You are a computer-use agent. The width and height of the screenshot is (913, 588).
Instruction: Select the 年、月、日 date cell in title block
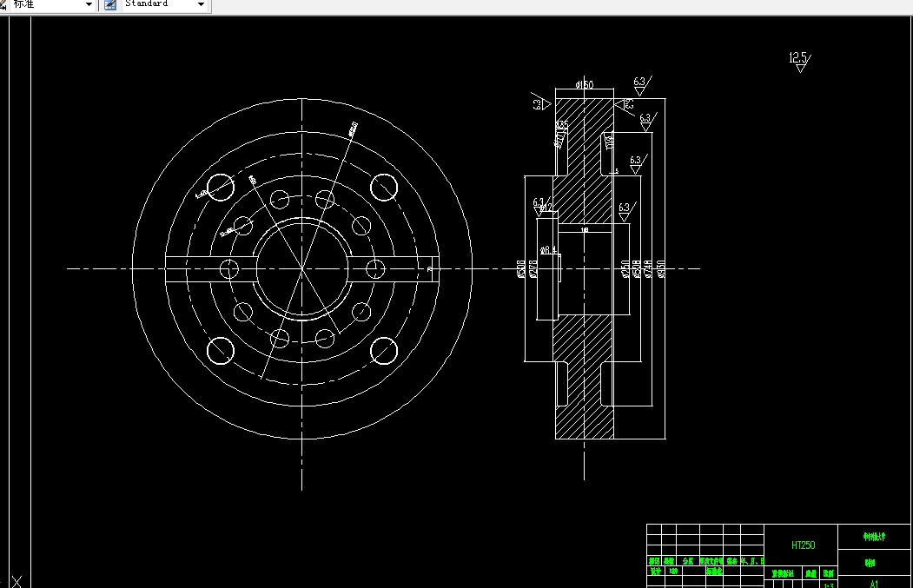coord(752,561)
